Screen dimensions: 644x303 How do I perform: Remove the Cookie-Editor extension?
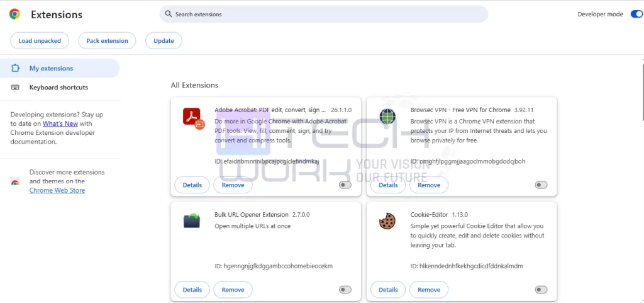(429, 290)
